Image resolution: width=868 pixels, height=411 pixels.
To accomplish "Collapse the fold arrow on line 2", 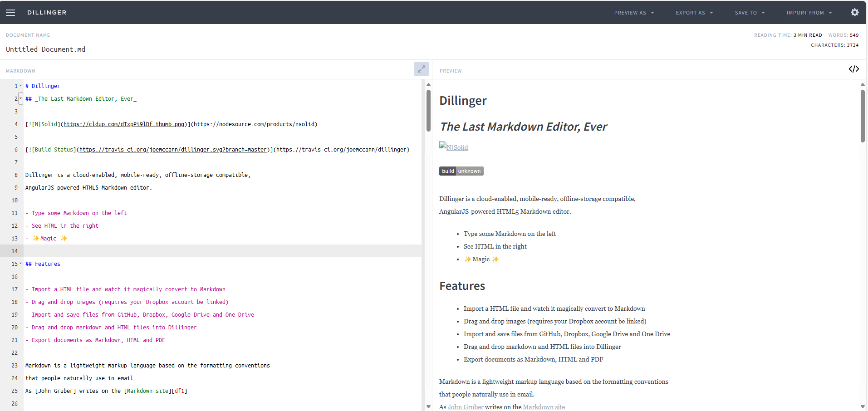I will [20, 98].
